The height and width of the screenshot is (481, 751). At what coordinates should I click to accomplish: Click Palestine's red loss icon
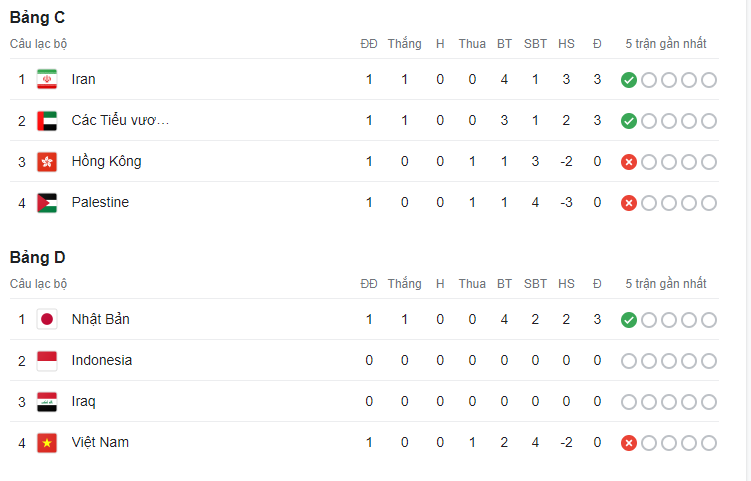click(x=628, y=203)
